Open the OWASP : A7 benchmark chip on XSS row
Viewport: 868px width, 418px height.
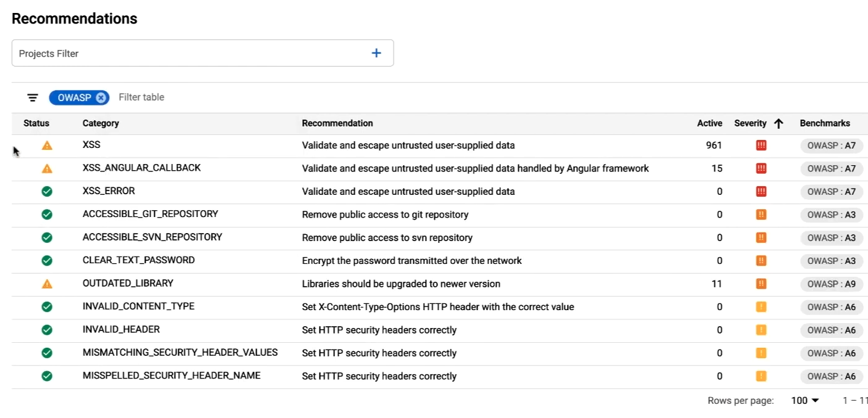[831, 145]
